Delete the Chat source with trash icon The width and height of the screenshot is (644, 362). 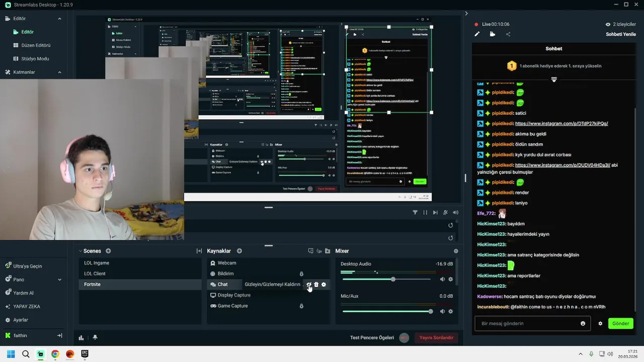(316, 285)
